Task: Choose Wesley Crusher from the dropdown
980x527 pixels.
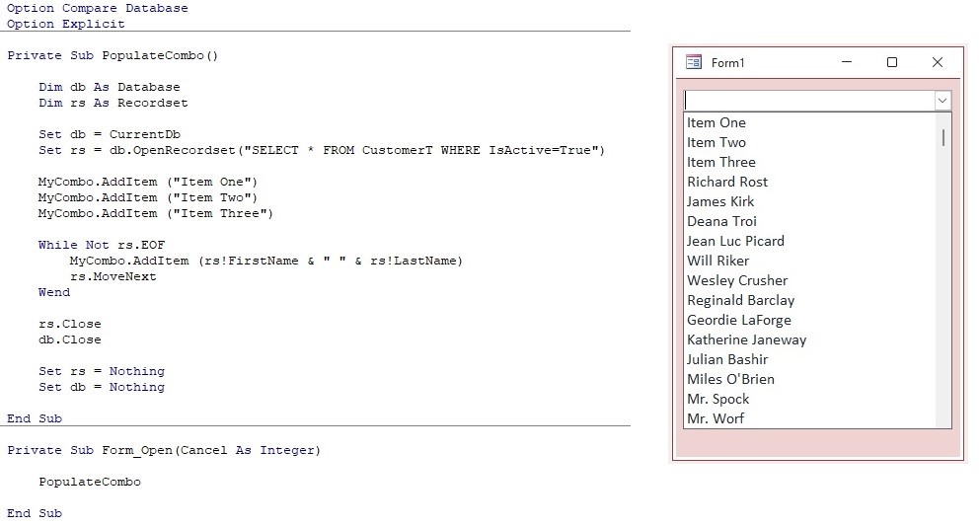Action: (x=737, y=280)
